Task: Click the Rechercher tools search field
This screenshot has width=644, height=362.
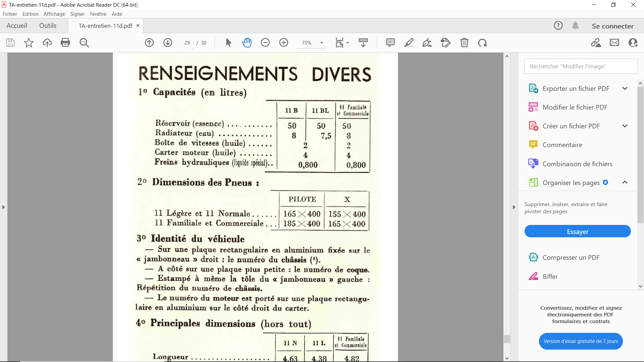Action: point(581,66)
